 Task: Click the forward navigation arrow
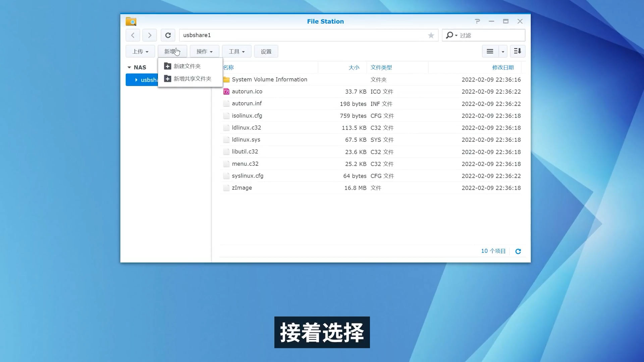(150, 35)
